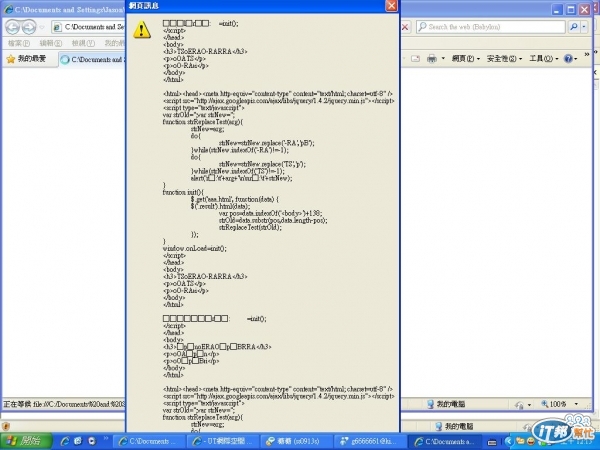Click the var pos=data.indexOf('<body>')+138 line
Viewport: 600px width, 450px height.
tap(270, 213)
